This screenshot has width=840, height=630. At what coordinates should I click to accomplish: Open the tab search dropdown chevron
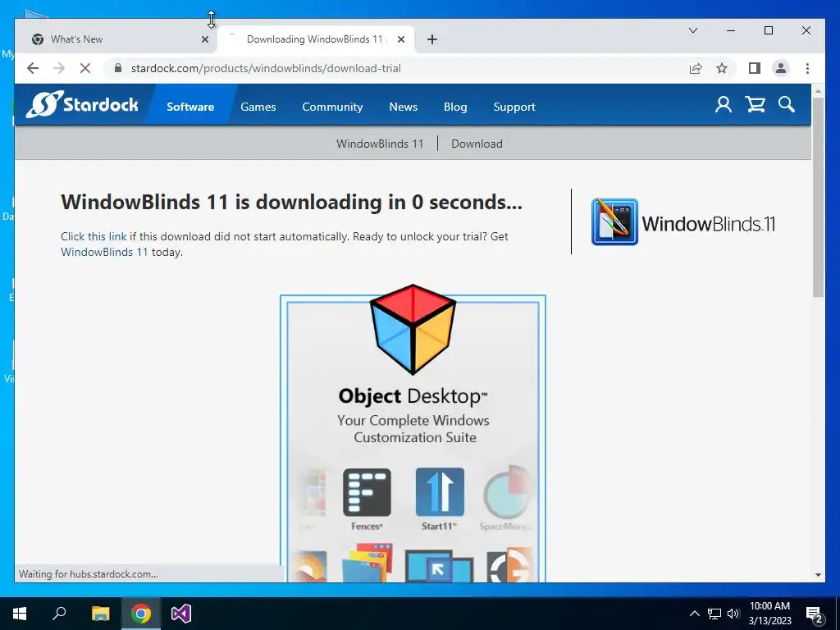point(692,30)
